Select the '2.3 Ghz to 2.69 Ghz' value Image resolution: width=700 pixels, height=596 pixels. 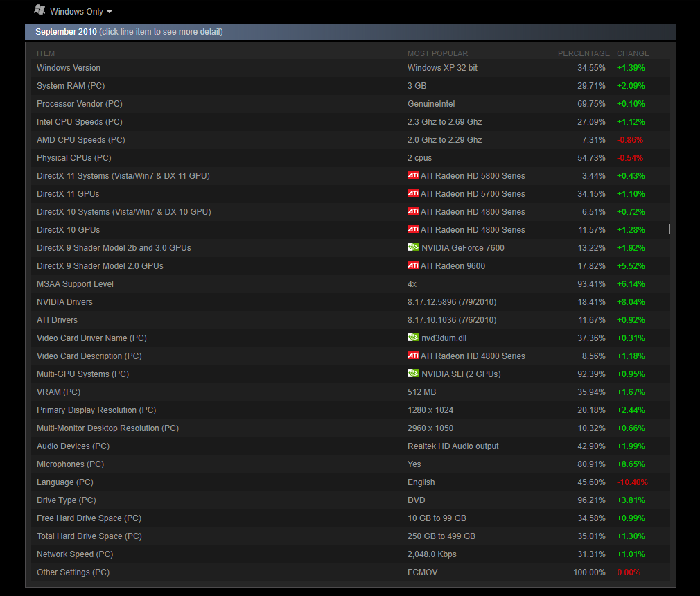pos(445,122)
